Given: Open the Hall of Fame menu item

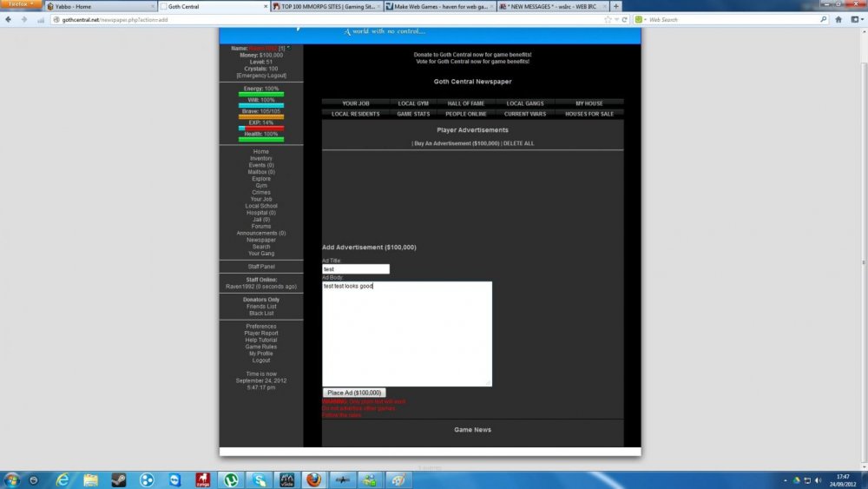Looking at the screenshot, I should pyautogui.click(x=465, y=103).
